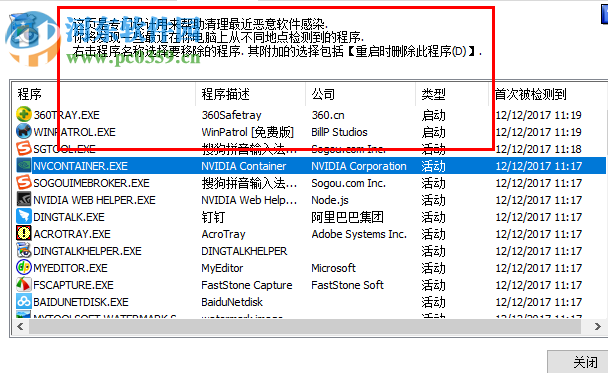Click the NVCONTAINER.EXE NVIDIA icon
The image size is (608, 373).
(24, 166)
